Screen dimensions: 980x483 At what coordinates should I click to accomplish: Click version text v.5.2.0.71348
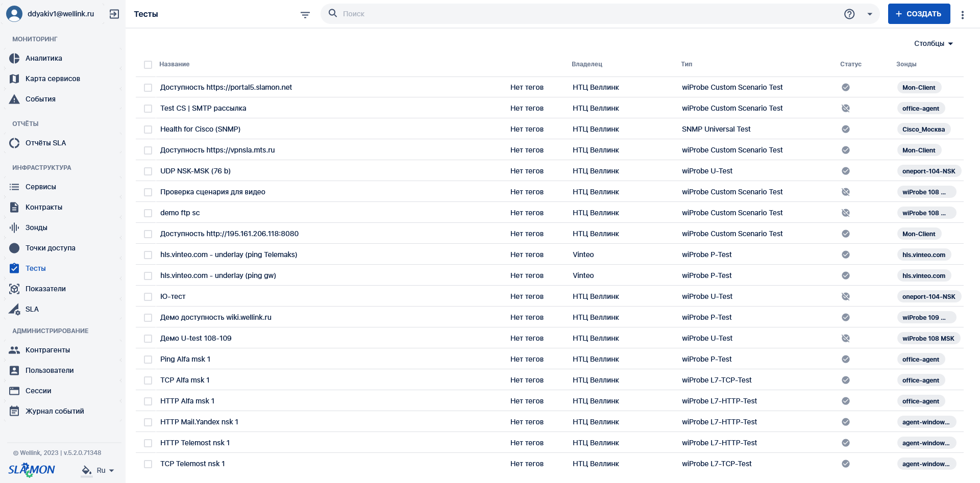click(x=82, y=453)
